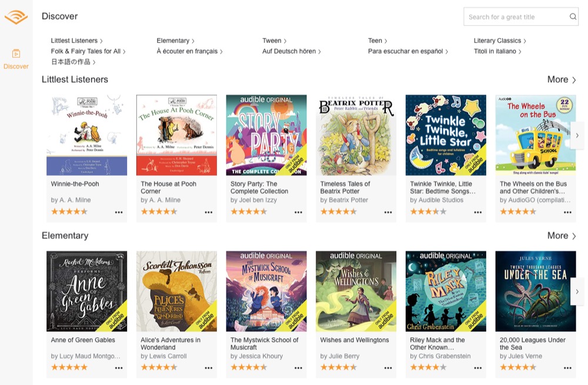Open three-dot menu for Winnie-the-Pooh

coord(119,213)
